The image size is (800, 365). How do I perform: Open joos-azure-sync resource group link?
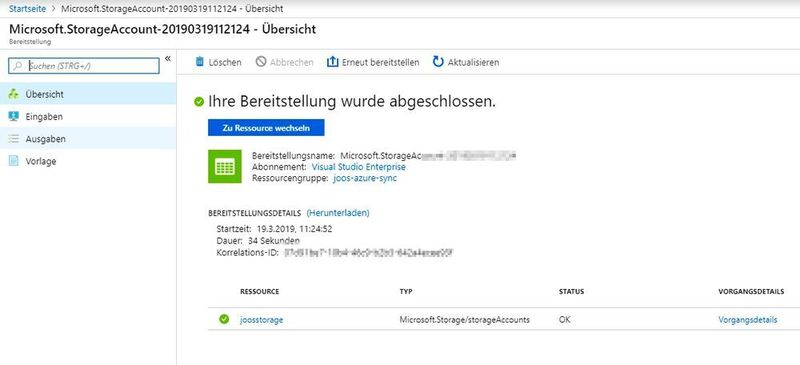pos(364,178)
